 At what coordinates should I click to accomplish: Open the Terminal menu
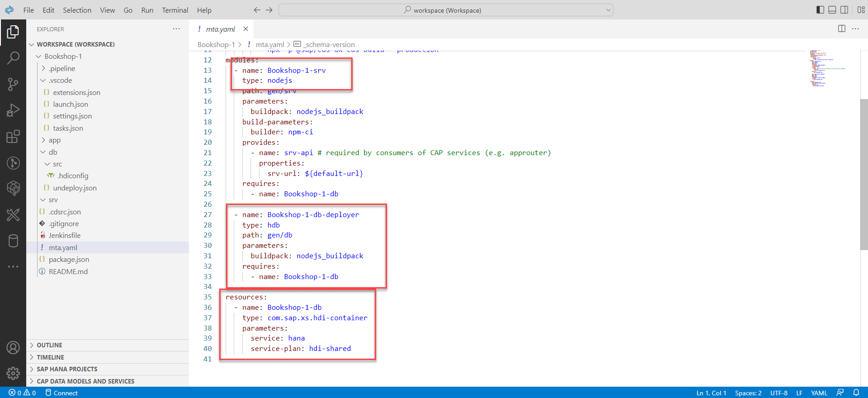[175, 10]
